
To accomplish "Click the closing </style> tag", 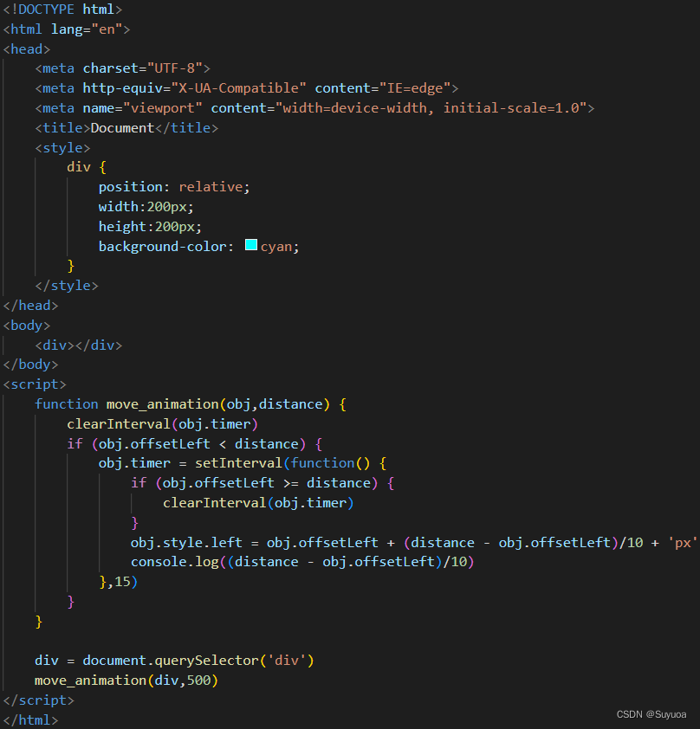I will pyautogui.click(x=67, y=286).
